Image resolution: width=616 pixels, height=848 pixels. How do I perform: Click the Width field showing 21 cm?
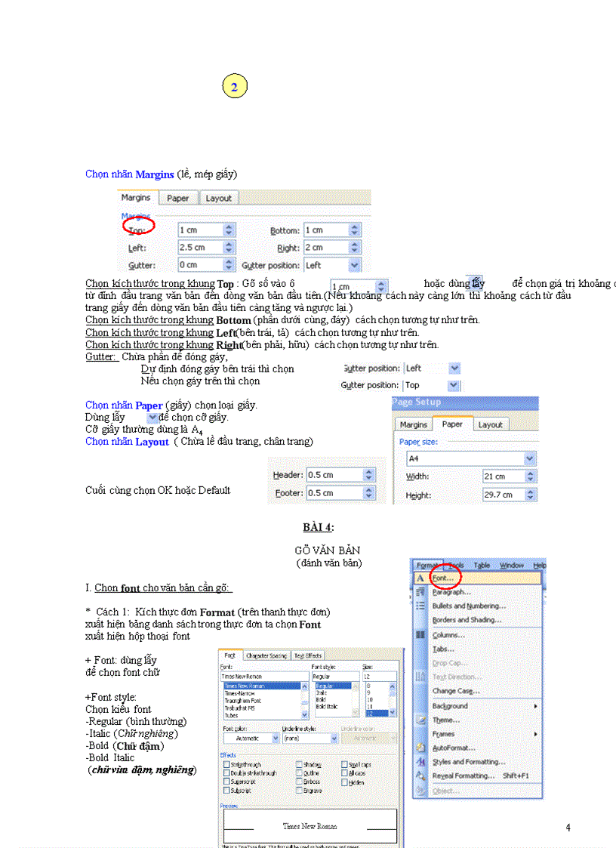(x=506, y=476)
